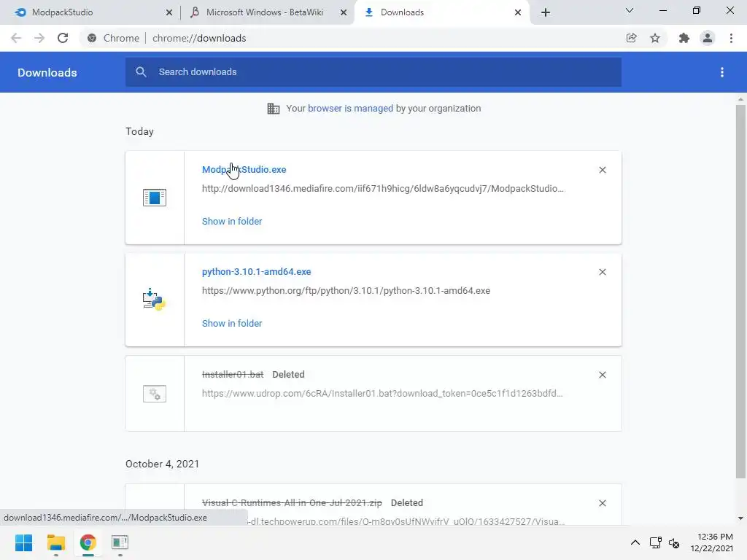This screenshot has width=747, height=560.
Task: Open the Downloads page more actions menu
Action: point(722,72)
